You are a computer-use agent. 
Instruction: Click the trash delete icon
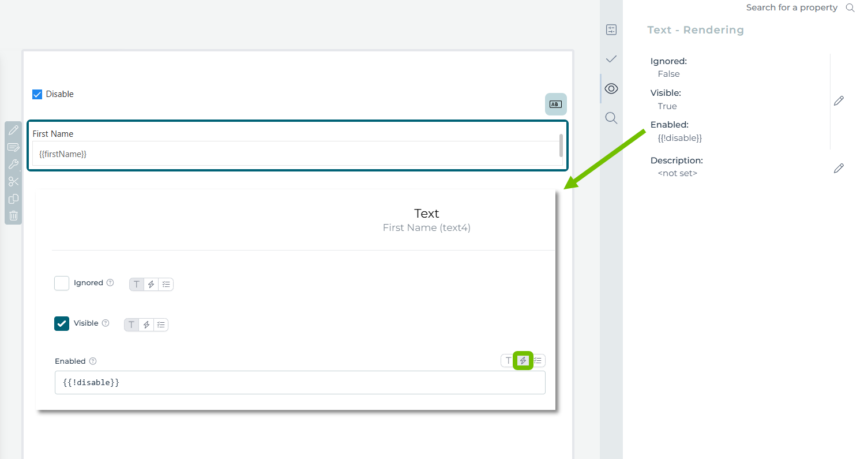click(13, 215)
